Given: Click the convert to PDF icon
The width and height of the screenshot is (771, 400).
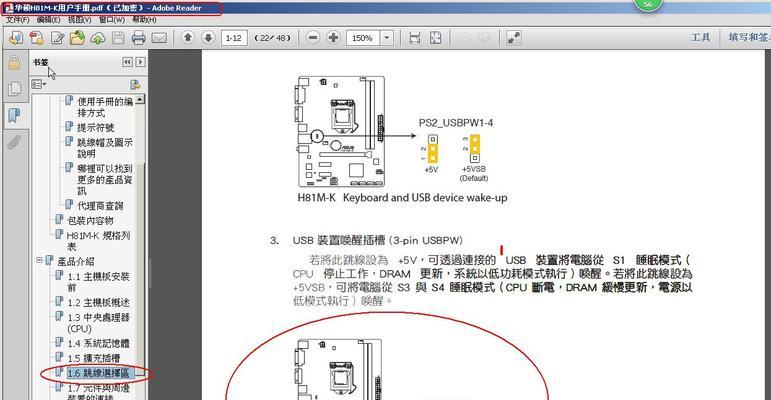Looking at the screenshot, I should pyautogui.click(x=36, y=38).
